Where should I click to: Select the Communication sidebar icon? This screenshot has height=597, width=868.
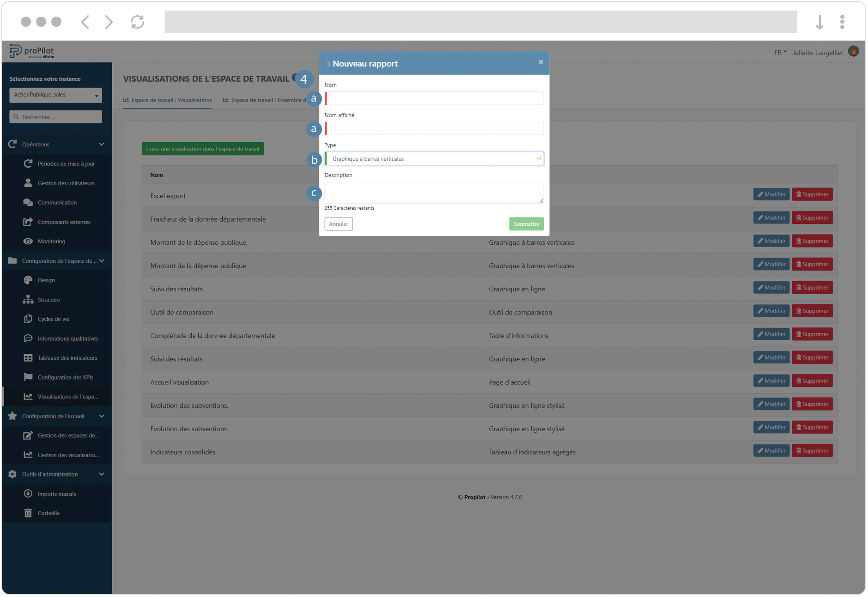(x=28, y=202)
